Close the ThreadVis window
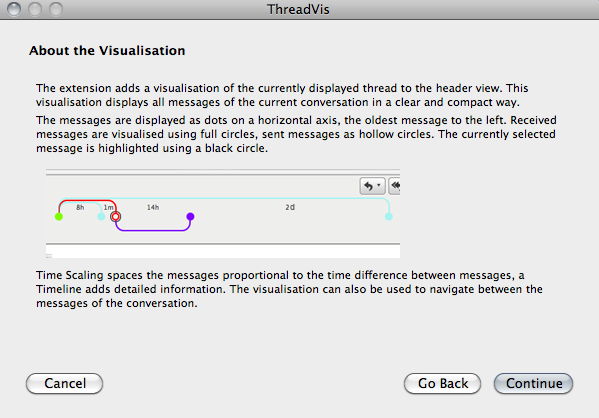599x418 pixels. pos(14,9)
